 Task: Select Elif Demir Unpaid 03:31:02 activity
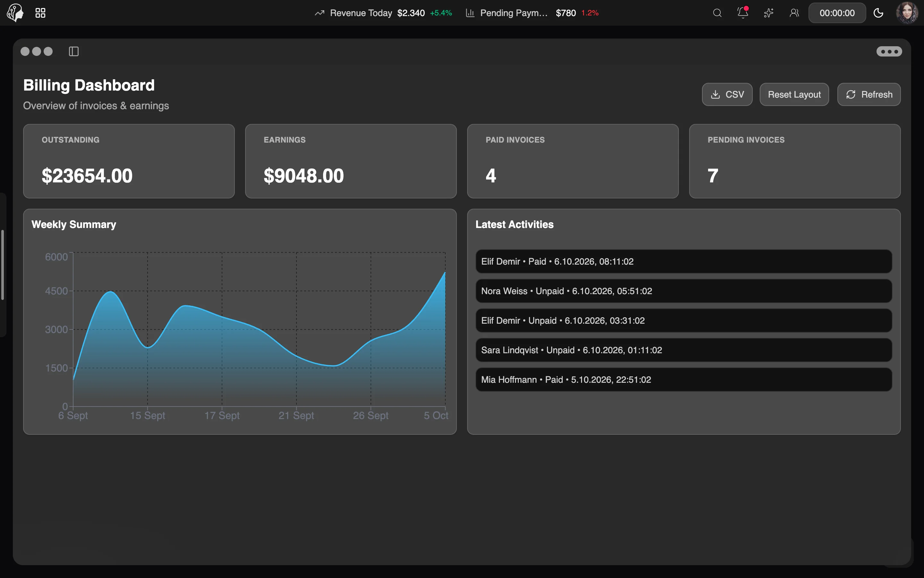(683, 320)
